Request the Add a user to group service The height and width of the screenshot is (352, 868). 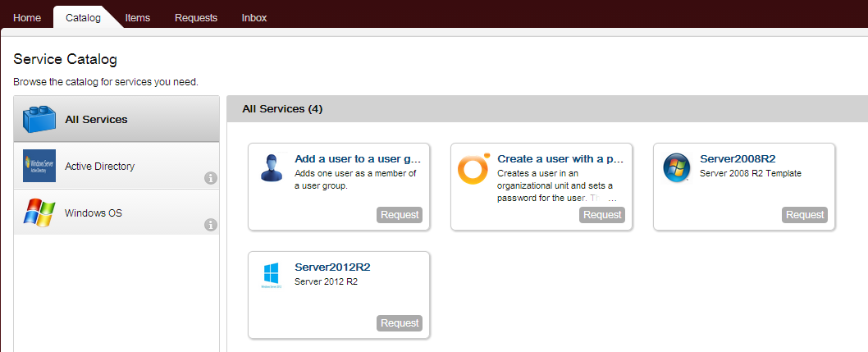400,215
